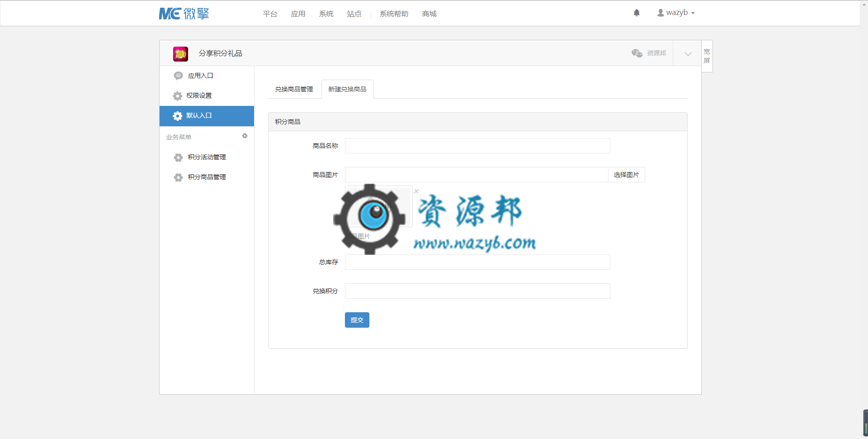Open the wazyb user dropdown
The image size is (868, 439).
tap(676, 13)
